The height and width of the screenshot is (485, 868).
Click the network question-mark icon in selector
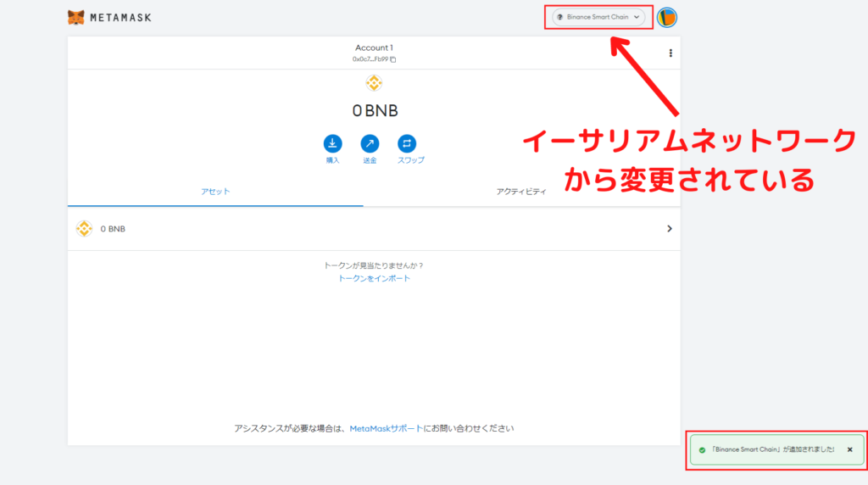pyautogui.click(x=559, y=17)
